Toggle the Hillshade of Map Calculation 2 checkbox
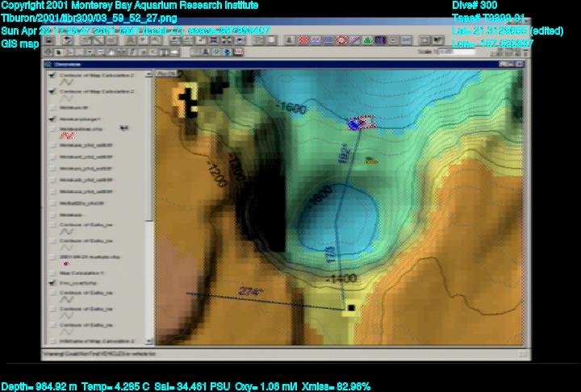Image resolution: width=581 pixels, height=392 pixels. 51,343
